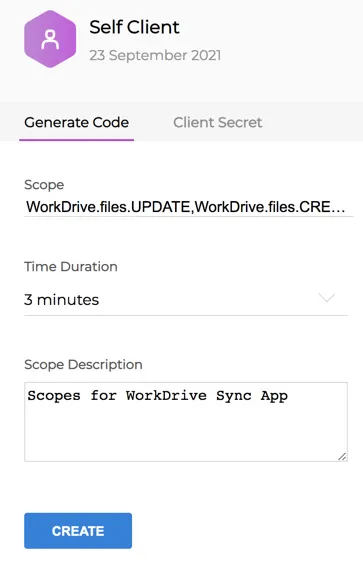Click the WorkDrive.files.UPDATE scope text
Viewport: 363px width, 570px height.
click(108, 207)
